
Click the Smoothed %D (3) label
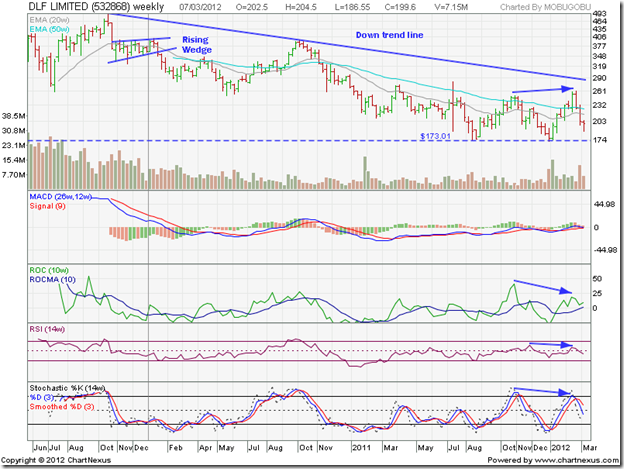coord(62,407)
